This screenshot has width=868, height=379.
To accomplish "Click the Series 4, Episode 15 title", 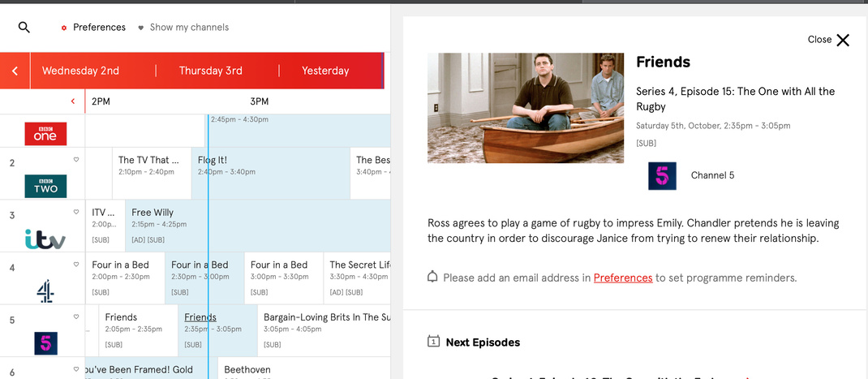I will pyautogui.click(x=735, y=99).
